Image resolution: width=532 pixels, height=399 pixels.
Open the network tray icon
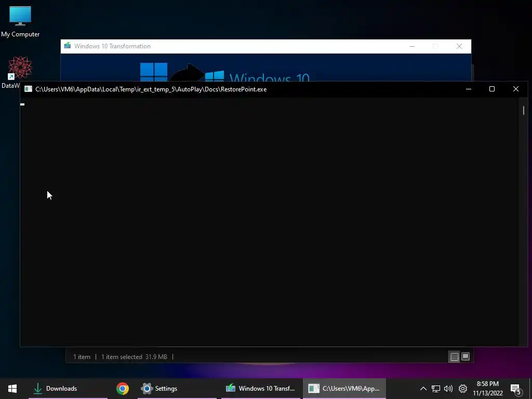[x=436, y=389]
